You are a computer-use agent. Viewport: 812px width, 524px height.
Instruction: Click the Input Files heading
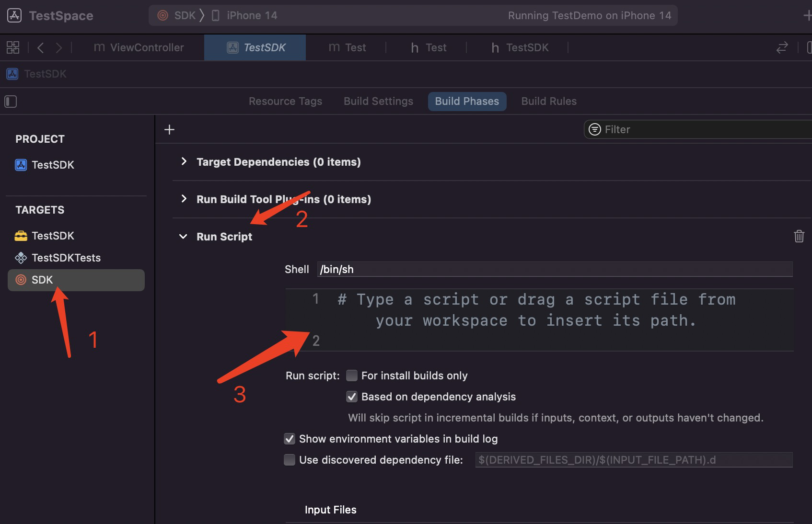pyautogui.click(x=331, y=510)
